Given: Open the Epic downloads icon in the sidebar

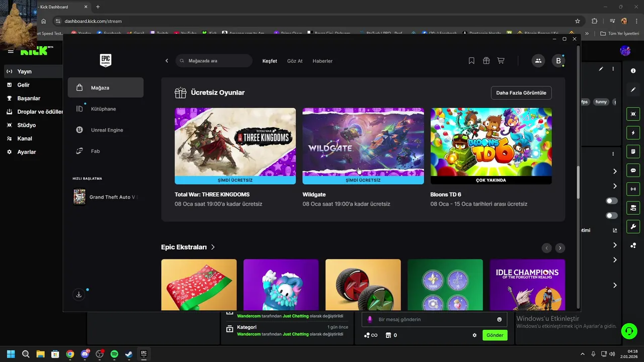Looking at the screenshot, I should point(79,295).
